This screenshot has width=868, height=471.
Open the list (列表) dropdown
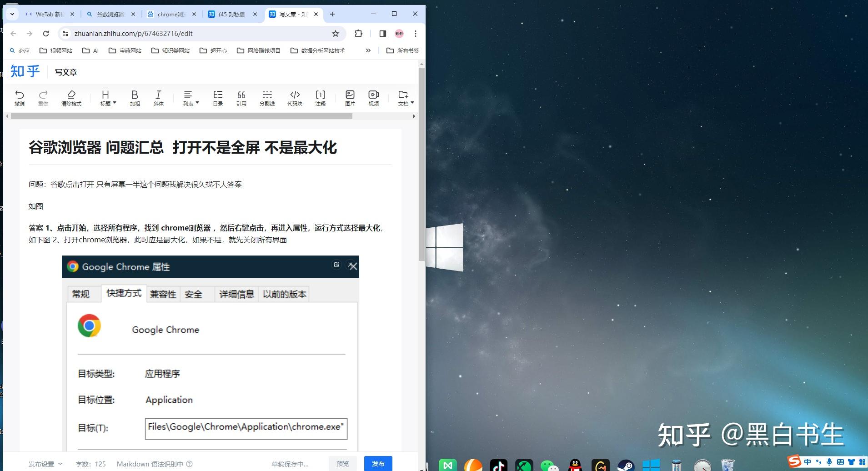(191, 98)
